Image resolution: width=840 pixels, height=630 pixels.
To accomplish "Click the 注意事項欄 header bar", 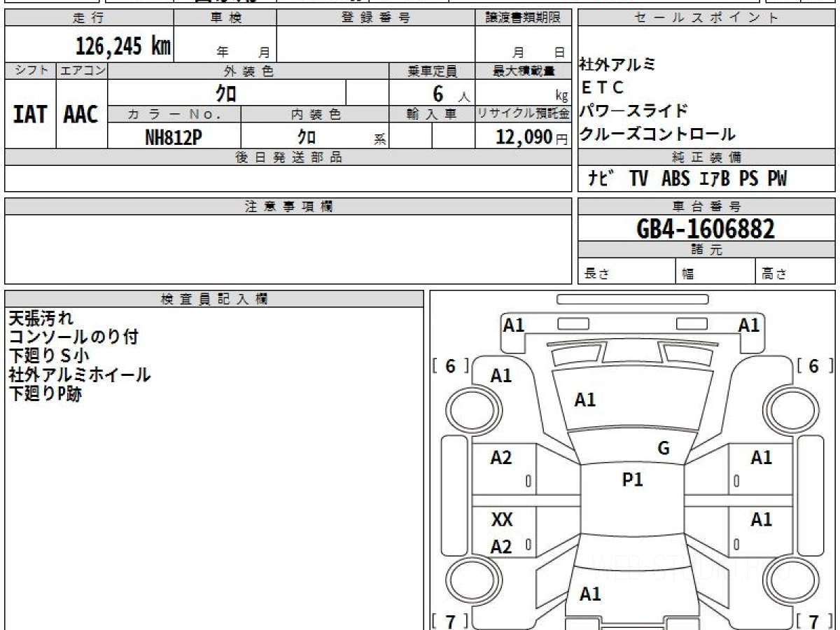I will point(288,206).
